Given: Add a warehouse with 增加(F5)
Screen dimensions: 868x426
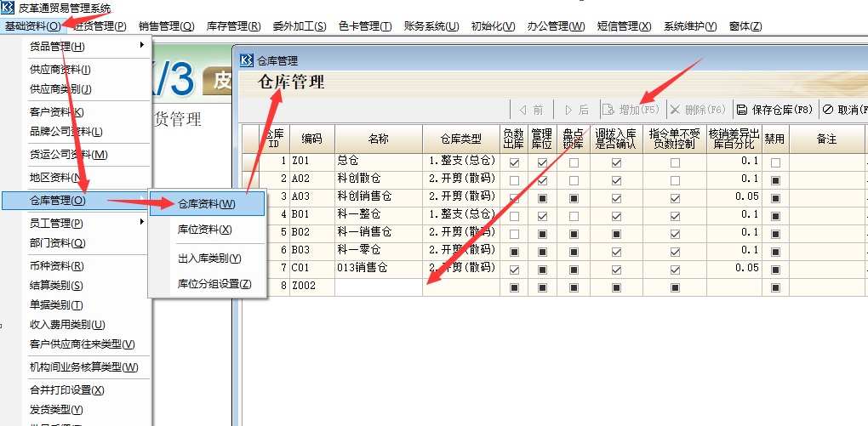Looking at the screenshot, I should pyautogui.click(x=631, y=110).
